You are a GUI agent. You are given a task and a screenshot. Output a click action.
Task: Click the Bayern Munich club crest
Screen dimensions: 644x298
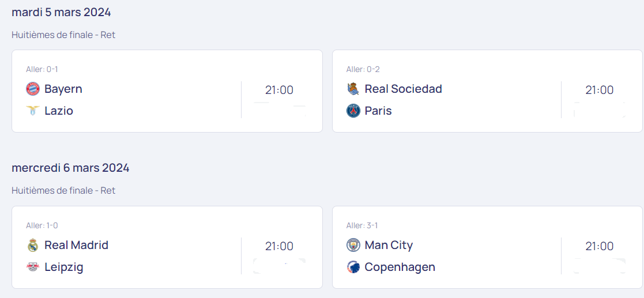[x=33, y=89]
